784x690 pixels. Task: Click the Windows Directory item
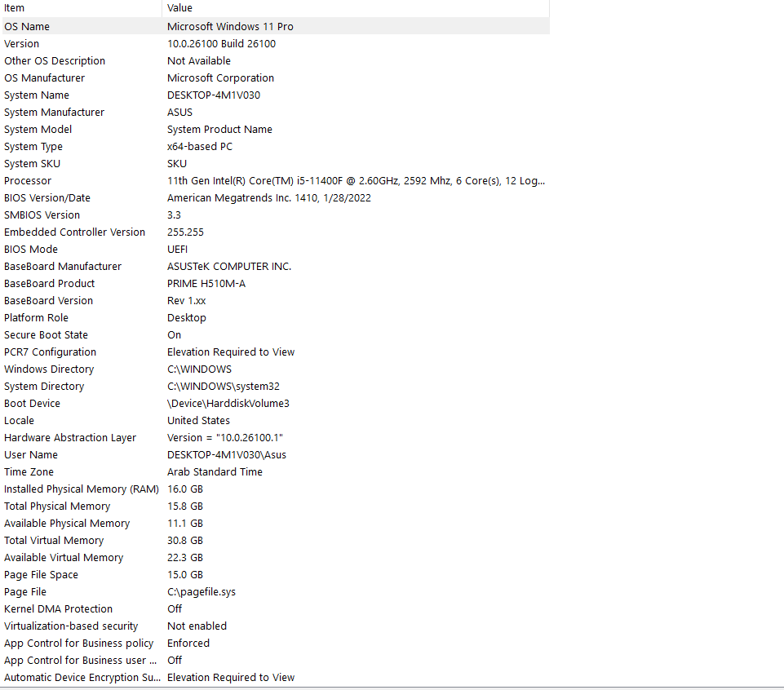(x=49, y=369)
